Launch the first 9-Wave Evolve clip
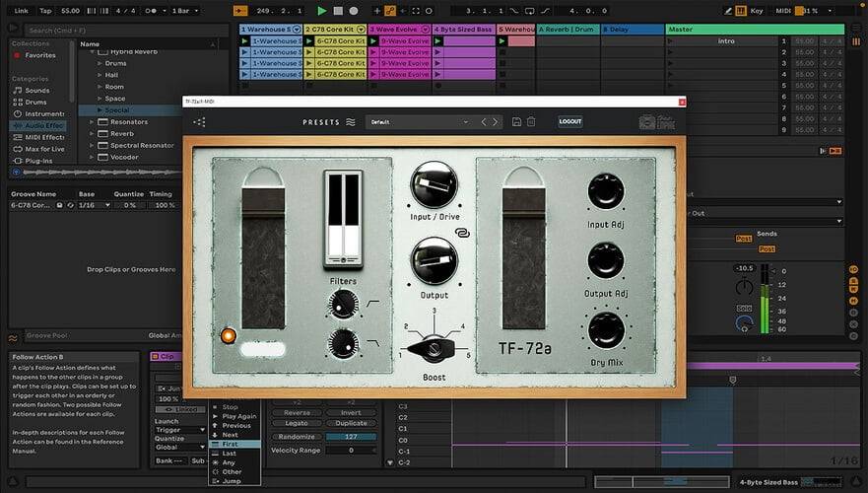 [373, 41]
